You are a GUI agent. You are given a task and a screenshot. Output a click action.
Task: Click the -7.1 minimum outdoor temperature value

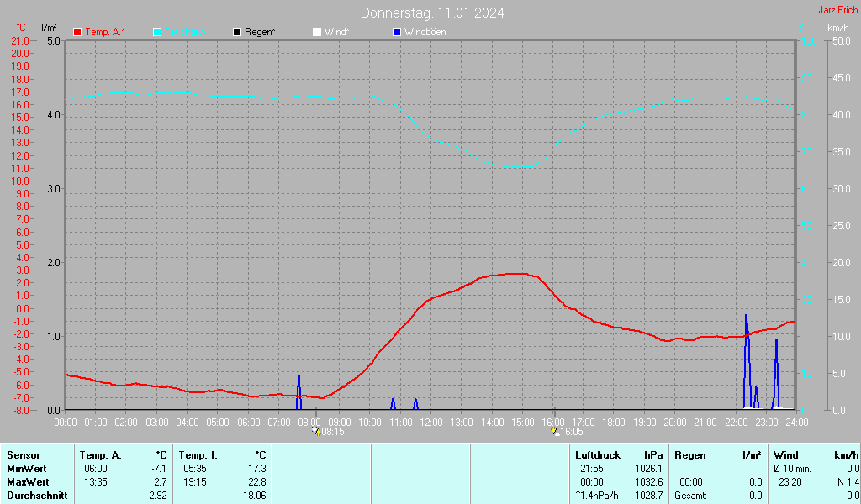(159, 469)
